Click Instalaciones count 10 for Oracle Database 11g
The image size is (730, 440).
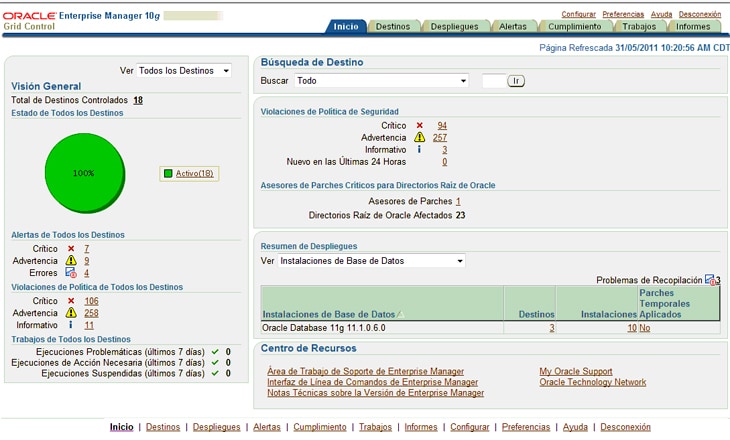[x=632, y=328]
